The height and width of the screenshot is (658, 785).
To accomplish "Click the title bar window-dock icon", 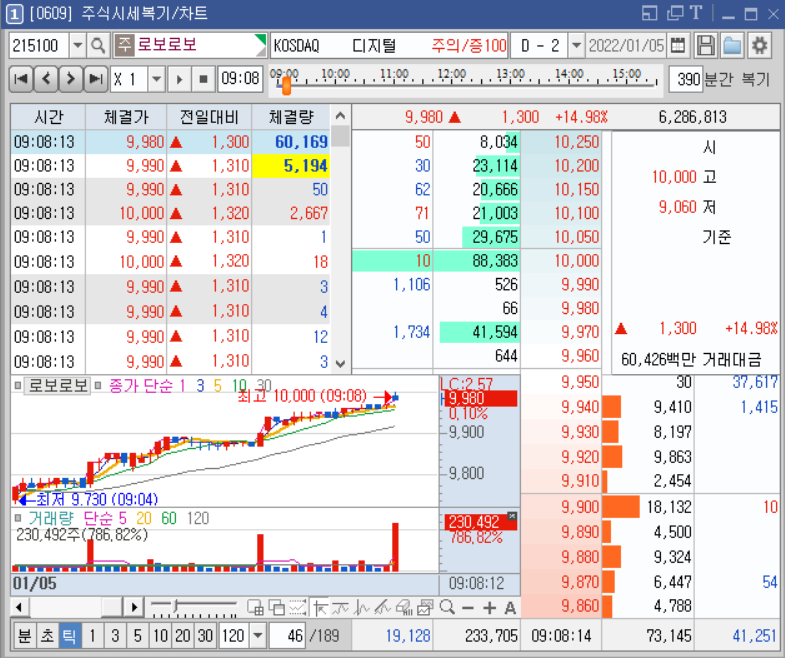I will (x=649, y=14).
